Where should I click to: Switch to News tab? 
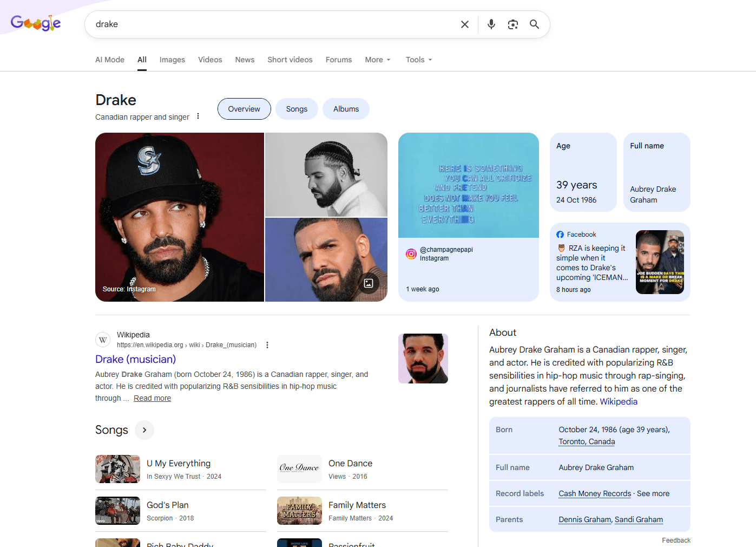(245, 60)
